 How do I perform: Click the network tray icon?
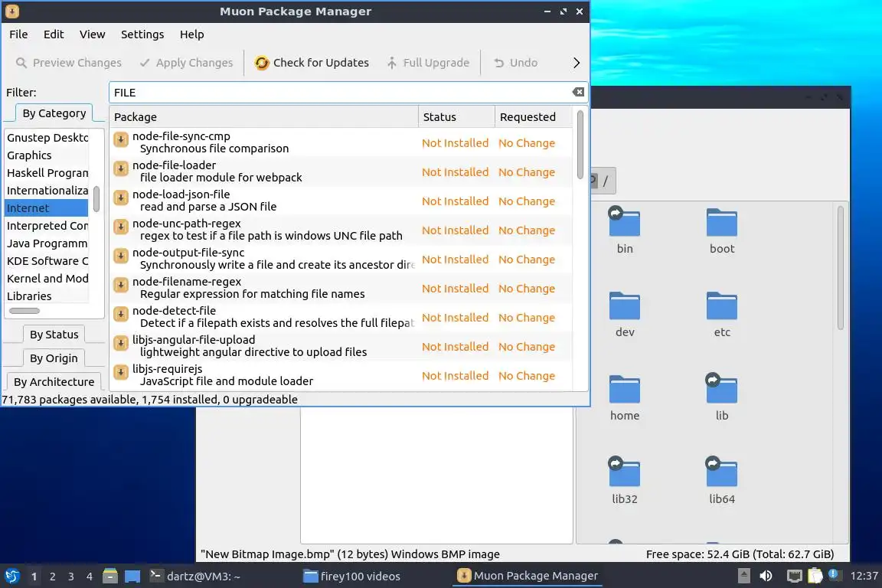(794, 576)
